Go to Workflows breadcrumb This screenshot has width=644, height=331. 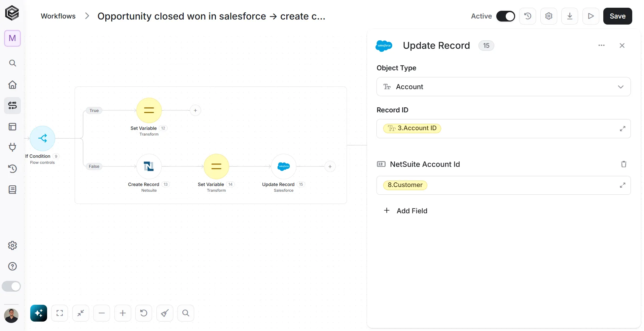click(58, 16)
